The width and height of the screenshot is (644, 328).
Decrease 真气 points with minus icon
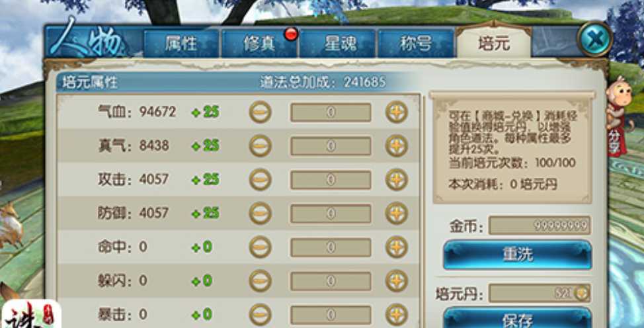pos(260,145)
